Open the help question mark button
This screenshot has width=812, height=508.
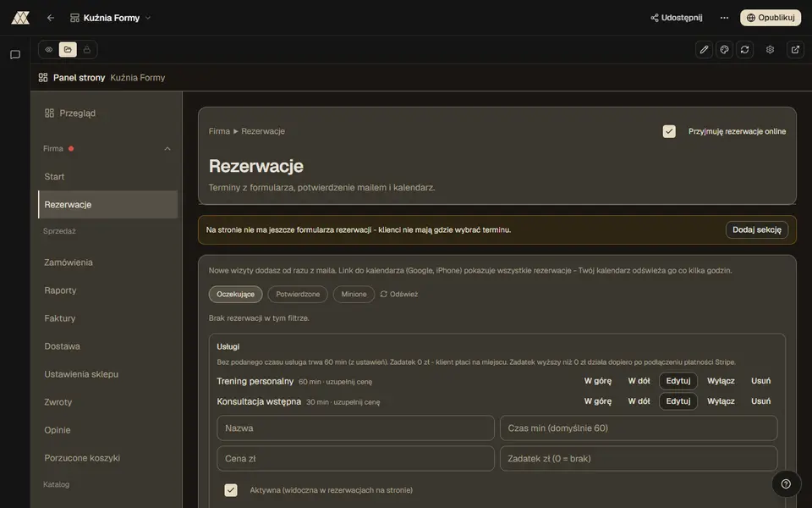786,483
